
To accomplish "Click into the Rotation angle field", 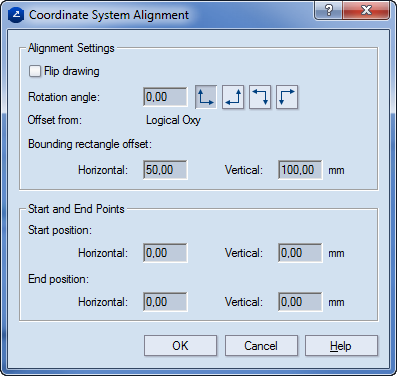I will point(165,97).
